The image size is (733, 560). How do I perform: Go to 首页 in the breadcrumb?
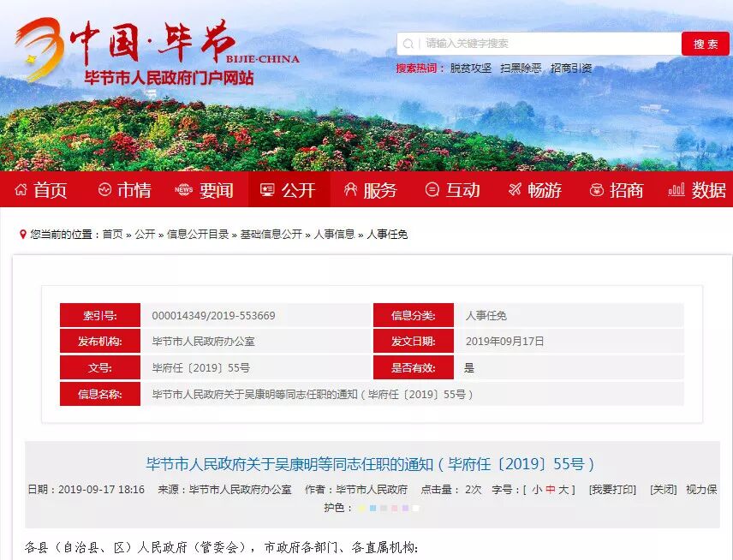click(x=113, y=235)
